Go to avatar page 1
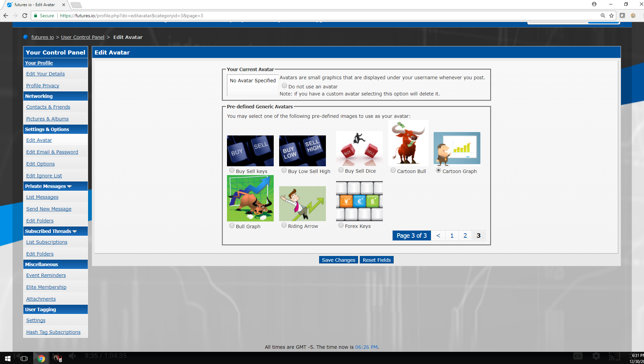 click(x=452, y=236)
